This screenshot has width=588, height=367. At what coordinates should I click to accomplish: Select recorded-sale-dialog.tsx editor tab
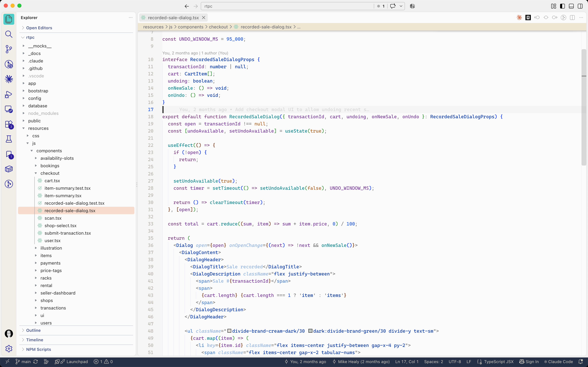(x=173, y=18)
